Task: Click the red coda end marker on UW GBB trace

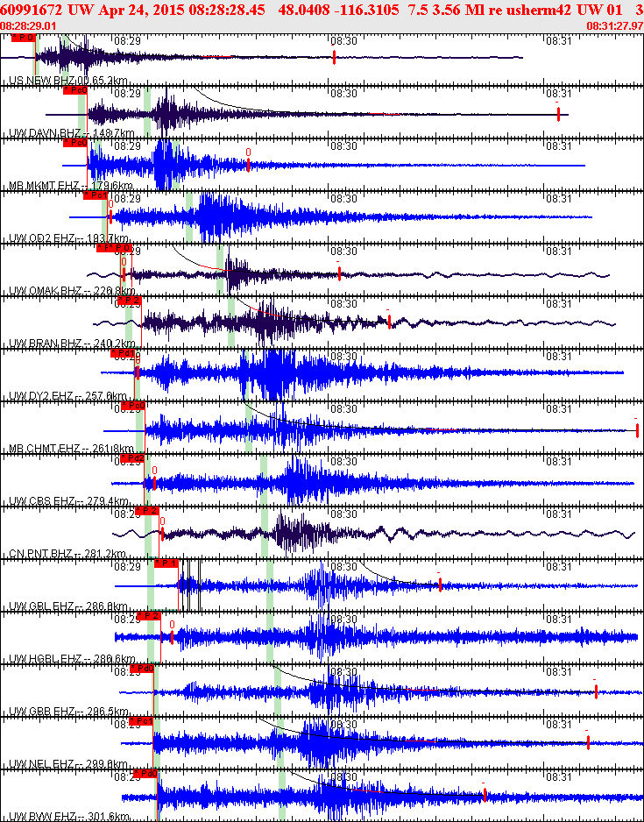Action: (x=597, y=691)
